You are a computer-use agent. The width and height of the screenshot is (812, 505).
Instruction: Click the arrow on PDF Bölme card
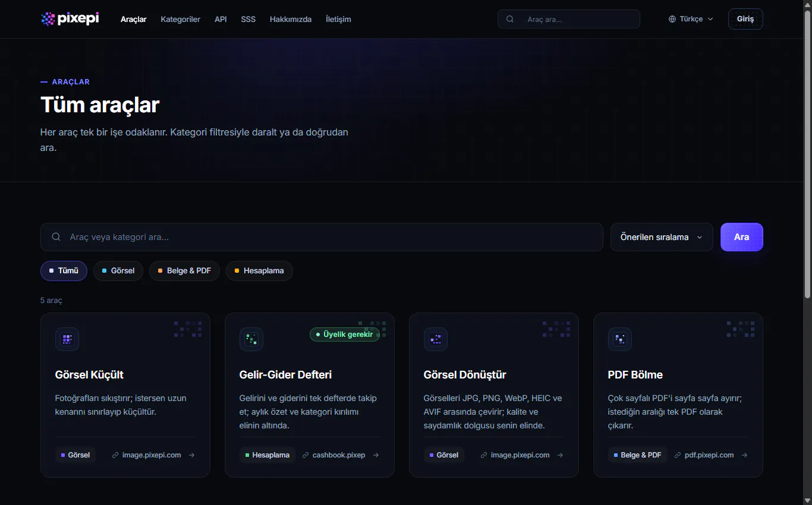point(744,455)
